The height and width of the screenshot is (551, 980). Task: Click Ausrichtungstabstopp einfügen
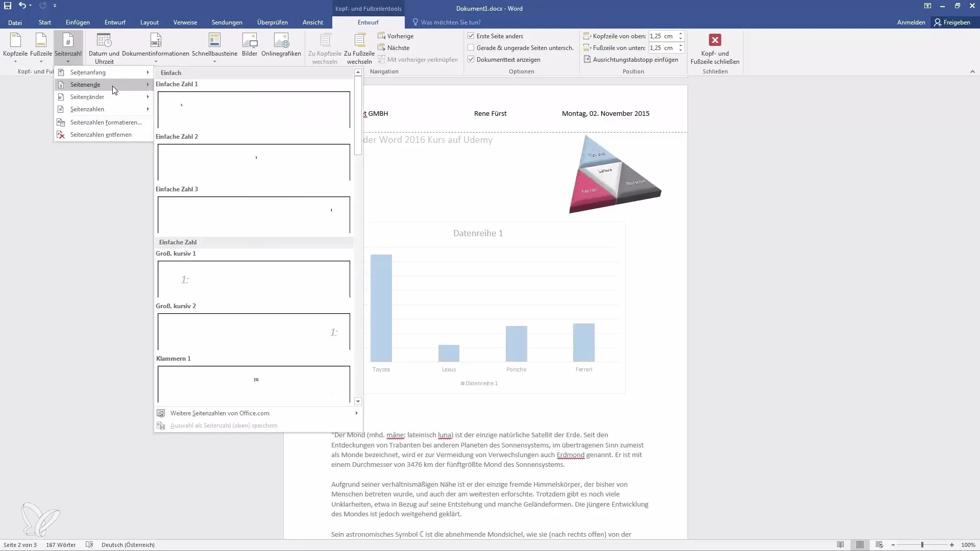tap(631, 60)
